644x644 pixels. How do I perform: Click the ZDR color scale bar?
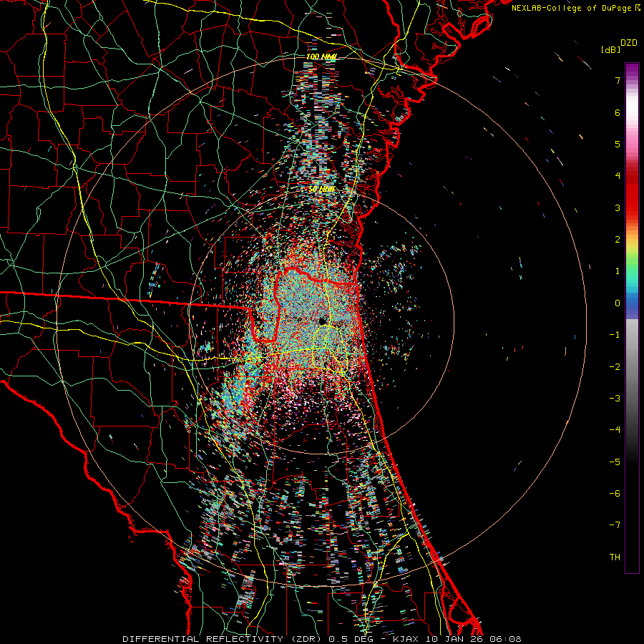[632, 318]
